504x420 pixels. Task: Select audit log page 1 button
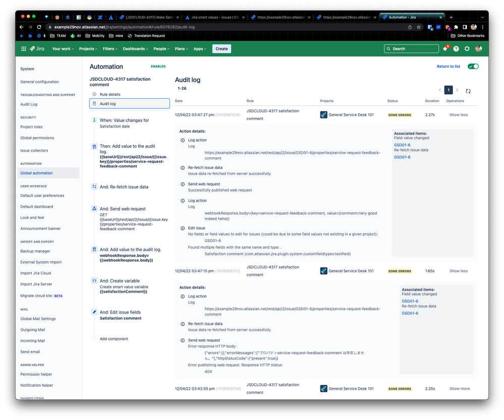click(x=449, y=90)
